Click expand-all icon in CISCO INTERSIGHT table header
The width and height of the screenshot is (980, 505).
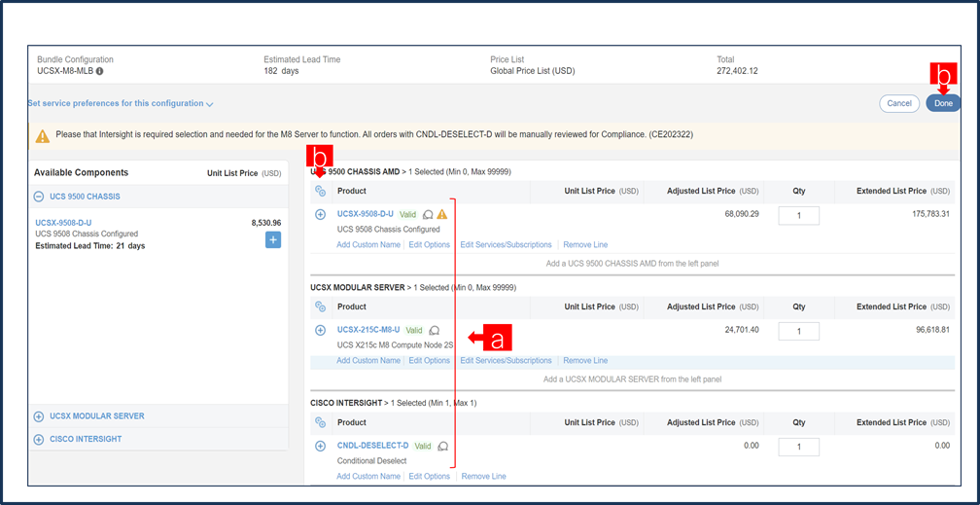point(320,422)
